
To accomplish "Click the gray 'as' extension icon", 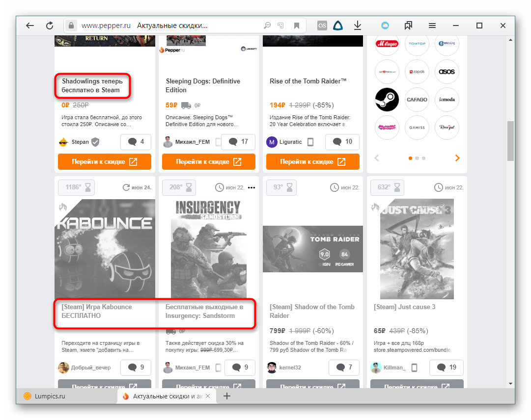I will pyautogui.click(x=322, y=26).
